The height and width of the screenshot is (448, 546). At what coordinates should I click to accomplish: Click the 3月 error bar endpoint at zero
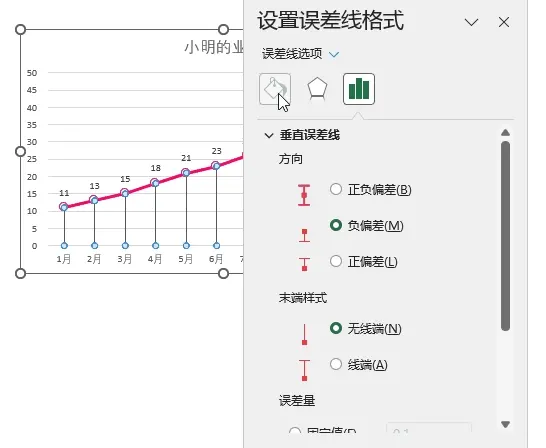pyautogui.click(x=125, y=246)
